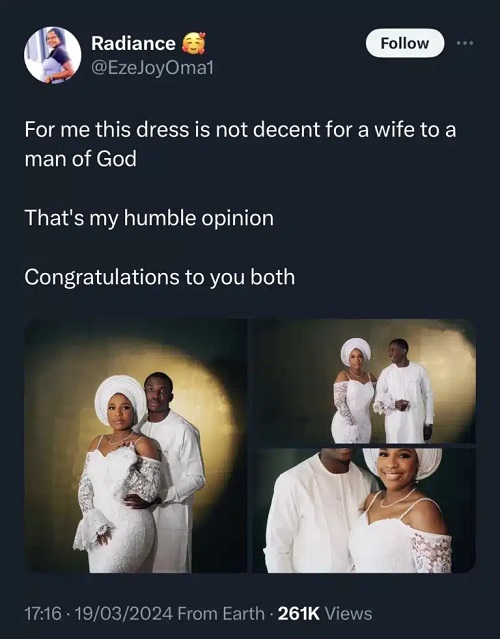Click the text "man of God"
The image size is (500, 639).
click(81, 159)
